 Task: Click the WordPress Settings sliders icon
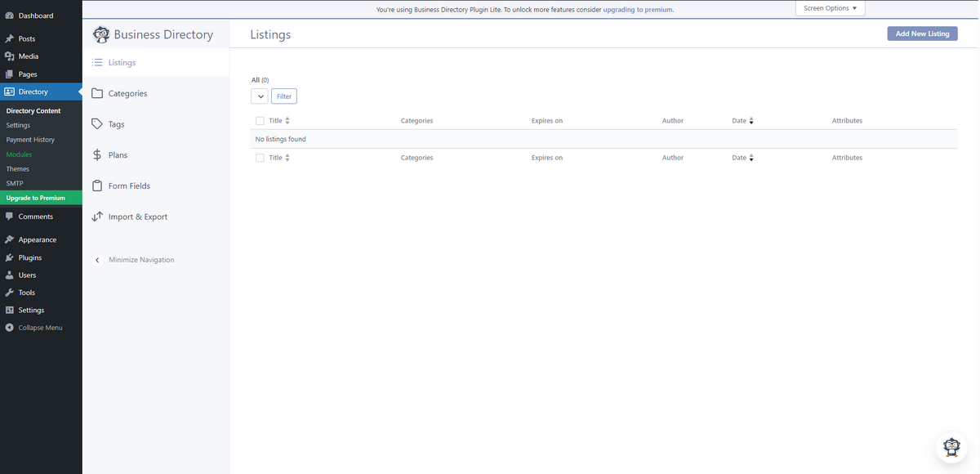(9, 310)
